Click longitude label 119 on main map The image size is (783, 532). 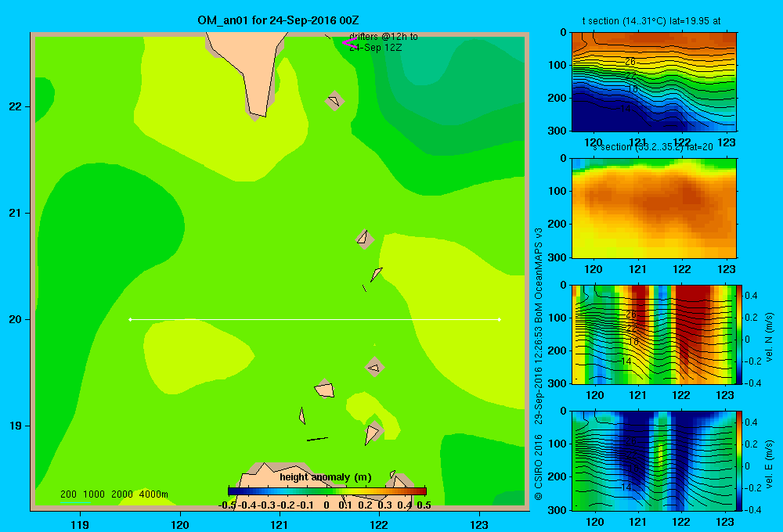(80, 524)
